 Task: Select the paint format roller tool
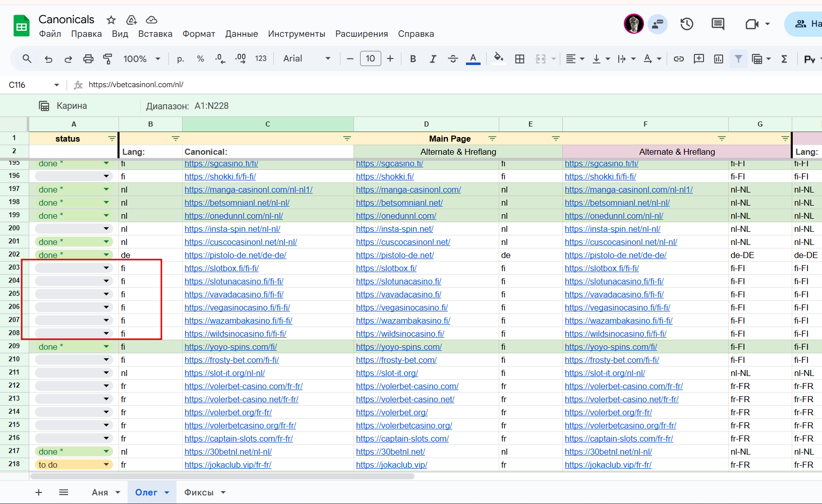(107, 59)
